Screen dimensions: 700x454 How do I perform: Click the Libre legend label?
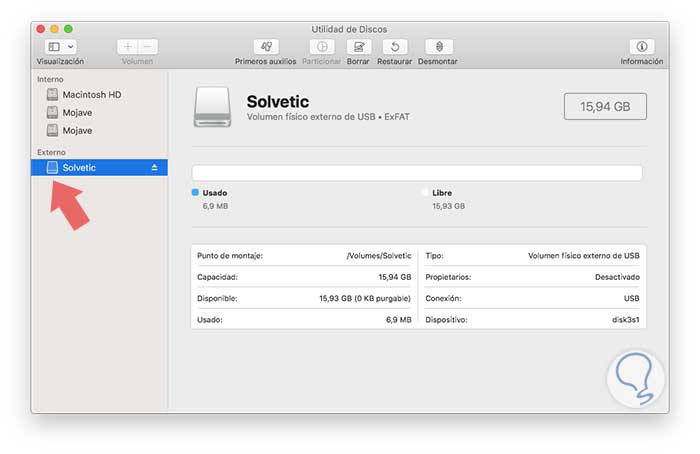coord(442,193)
